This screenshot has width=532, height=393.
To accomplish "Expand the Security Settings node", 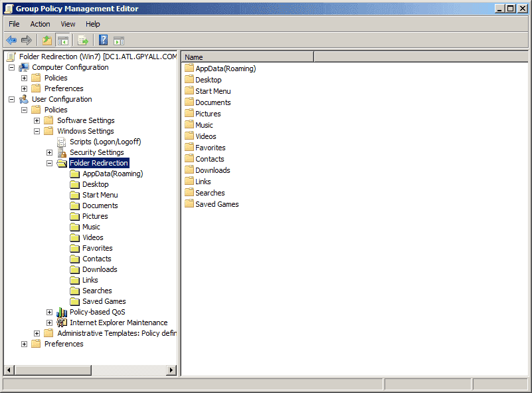I will pyautogui.click(x=49, y=152).
